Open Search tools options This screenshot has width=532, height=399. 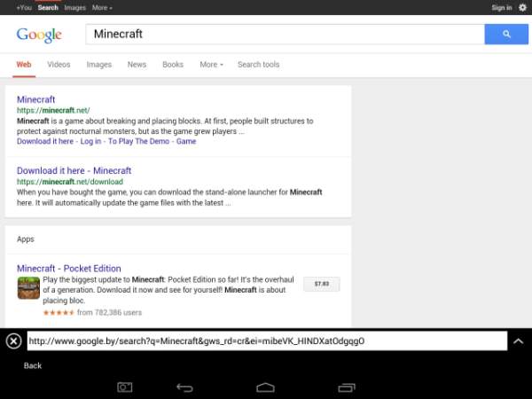(x=259, y=65)
